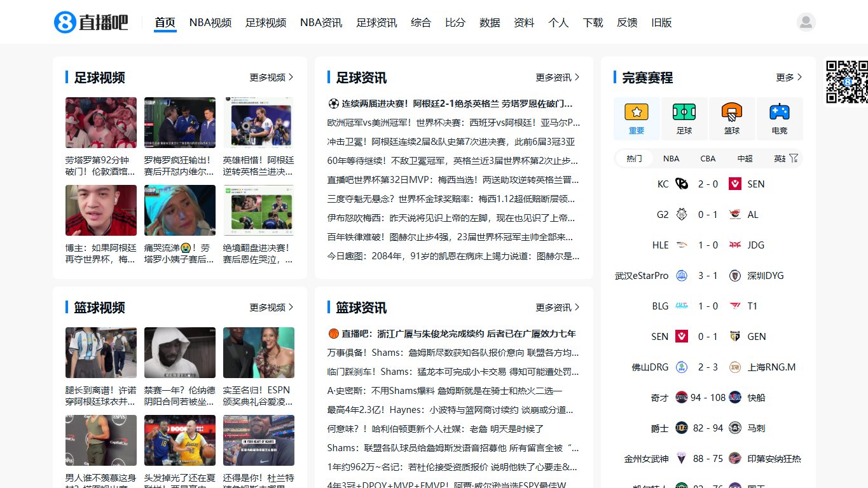Click the QR code image
The image size is (868, 488).
847,82
